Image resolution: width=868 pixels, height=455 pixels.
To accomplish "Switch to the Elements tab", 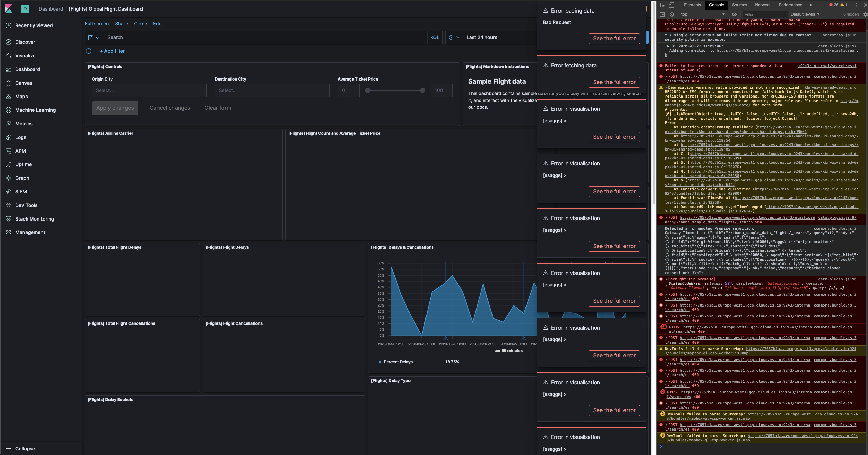I will pos(692,5).
